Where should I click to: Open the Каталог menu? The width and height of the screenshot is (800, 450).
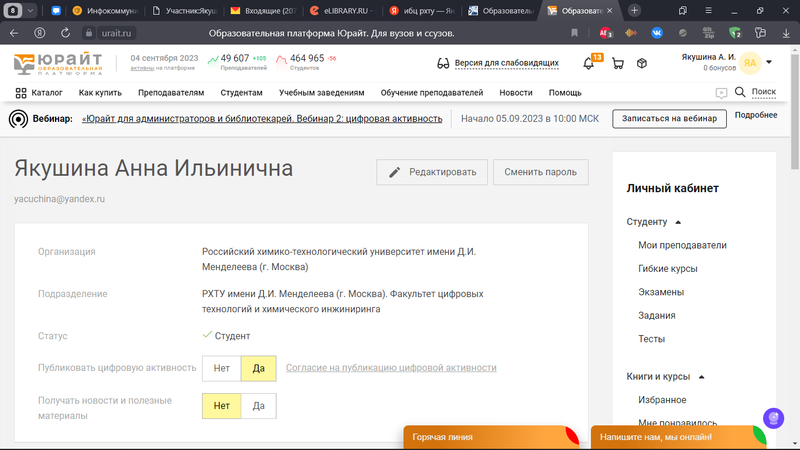(x=39, y=92)
